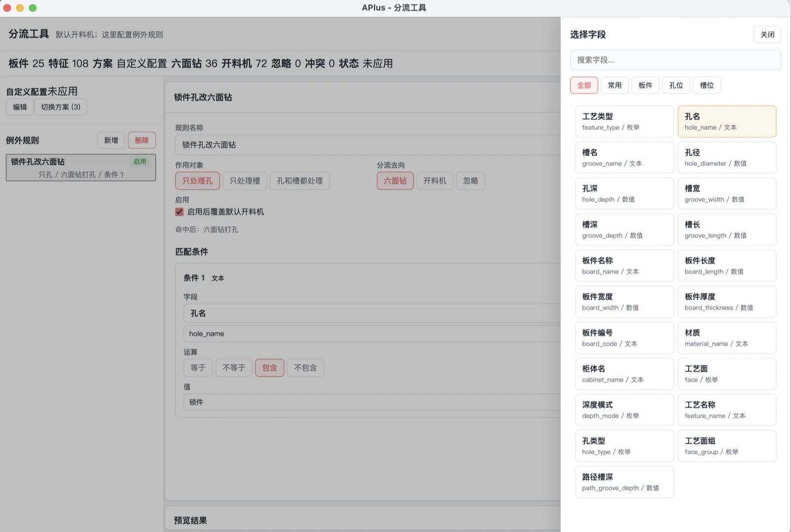Screen dimensions: 791x532
Task: Select the 孔径 hole_diameter field card
Action: click(x=727, y=158)
